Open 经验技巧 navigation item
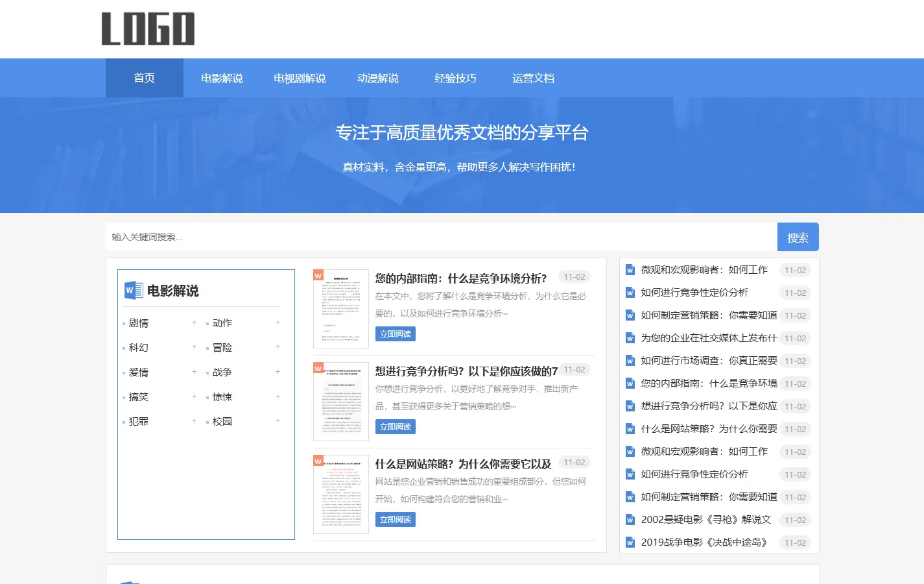Image resolution: width=924 pixels, height=584 pixels. coord(455,78)
